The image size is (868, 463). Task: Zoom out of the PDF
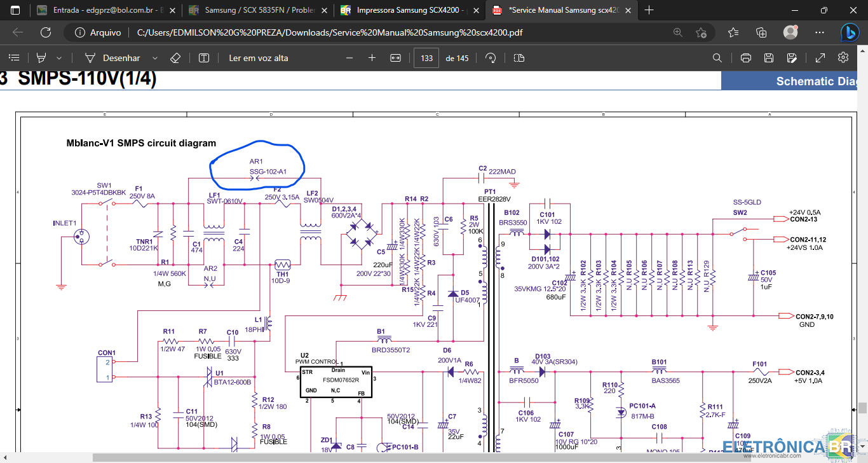click(x=349, y=58)
